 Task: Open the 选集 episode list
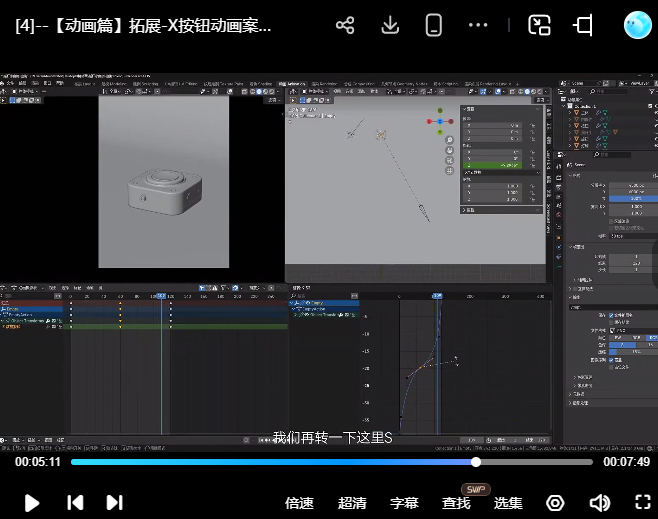click(x=509, y=503)
